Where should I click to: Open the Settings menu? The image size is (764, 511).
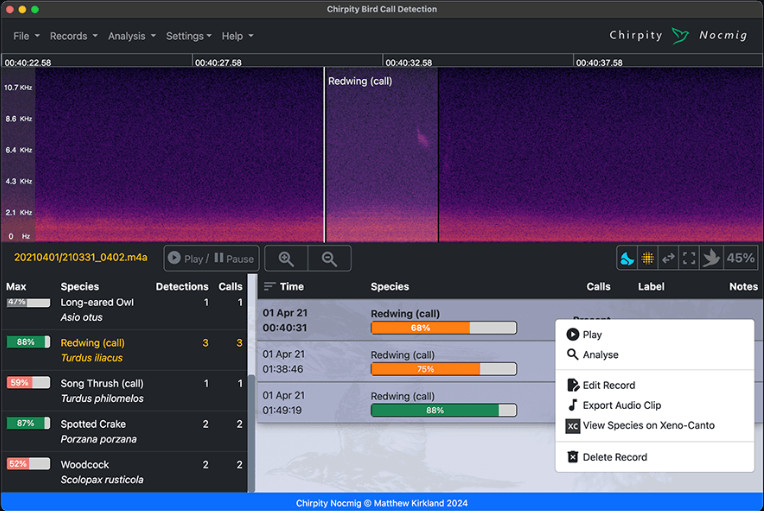[x=189, y=36]
